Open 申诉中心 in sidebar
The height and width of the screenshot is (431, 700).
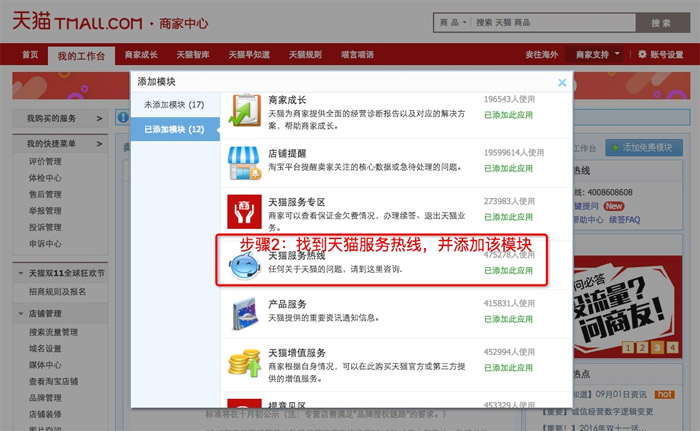(x=45, y=244)
